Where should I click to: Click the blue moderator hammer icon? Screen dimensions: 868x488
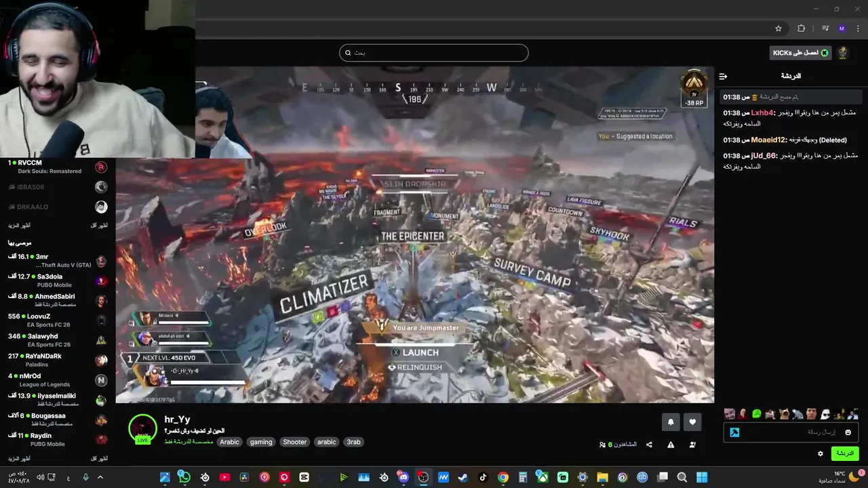click(x=734, y=432)
